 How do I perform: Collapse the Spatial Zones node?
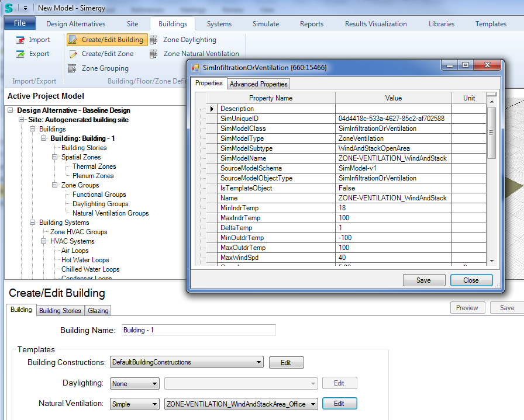[54, 157]
